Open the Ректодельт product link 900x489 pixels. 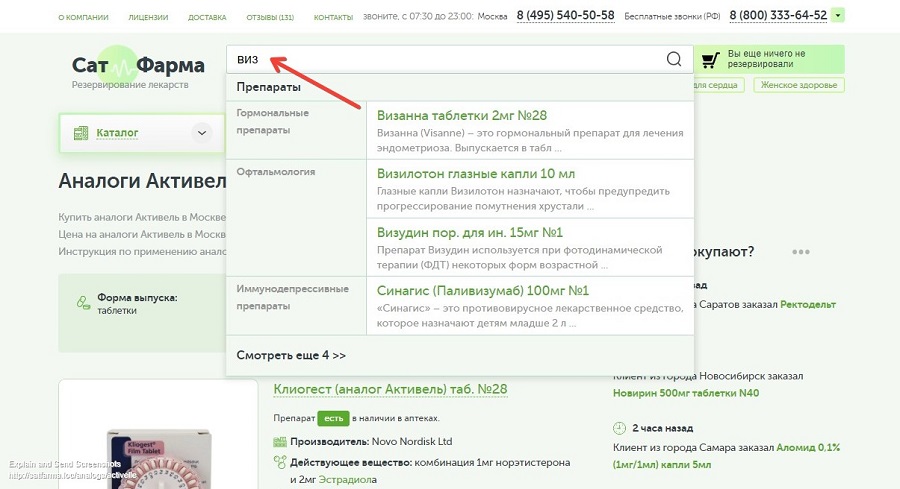coord(808,304)
